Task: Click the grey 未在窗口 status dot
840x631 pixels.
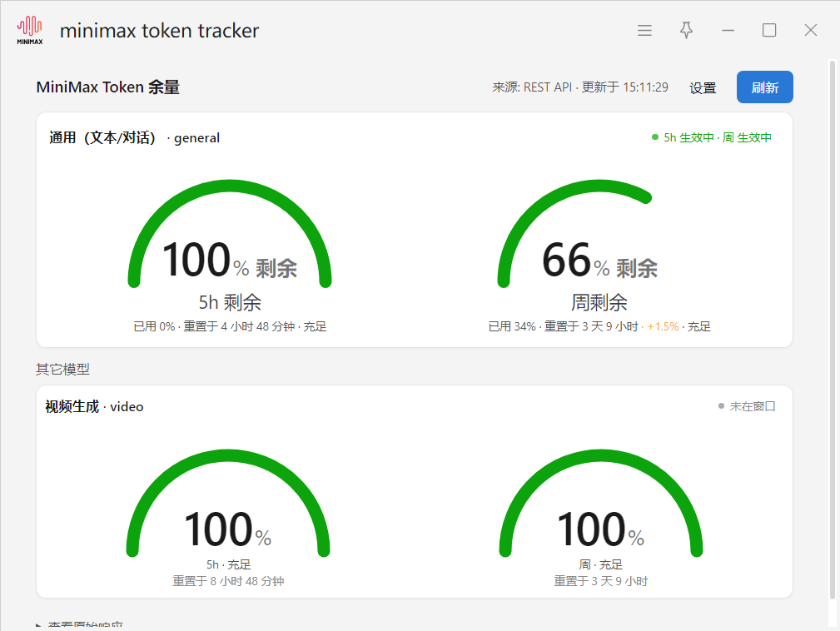Action: click(721, 406)
